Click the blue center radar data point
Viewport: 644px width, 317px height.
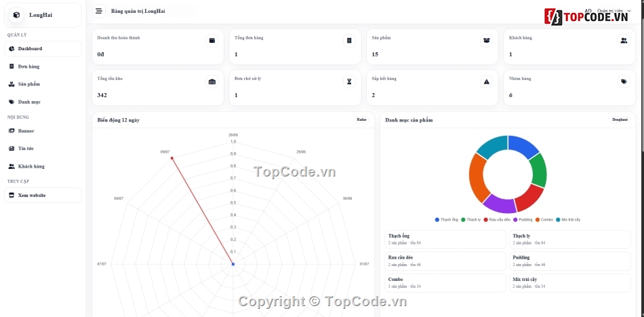(233, 264)
